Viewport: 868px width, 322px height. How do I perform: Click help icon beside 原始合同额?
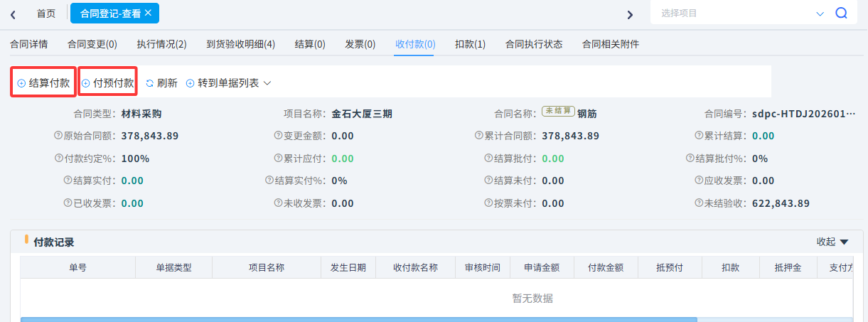(58, 136)
